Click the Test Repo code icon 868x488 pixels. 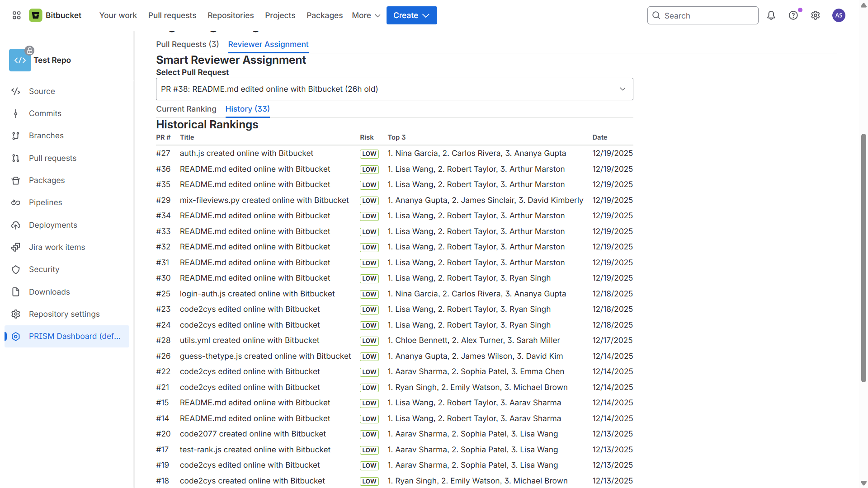coord(20,60)
